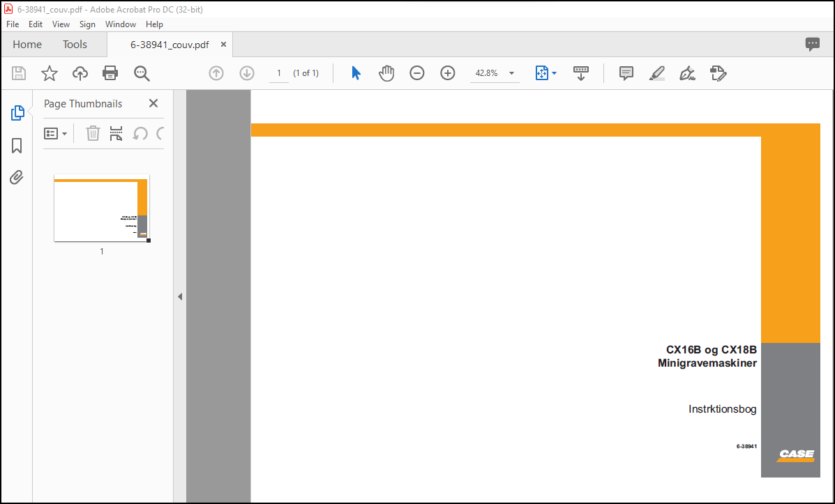
Task: Switch to the Tools tab
Action: coord(75,45)
